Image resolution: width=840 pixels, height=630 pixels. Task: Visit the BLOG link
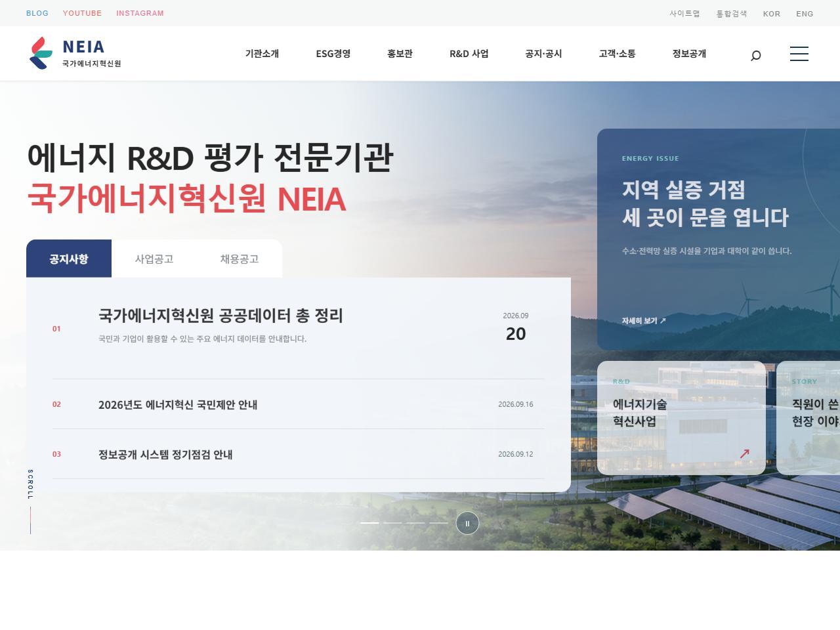(37, 13)
